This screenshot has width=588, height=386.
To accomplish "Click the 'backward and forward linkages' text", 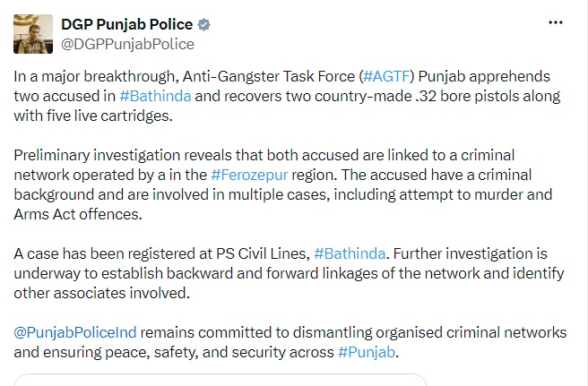I will coord(272,273).
